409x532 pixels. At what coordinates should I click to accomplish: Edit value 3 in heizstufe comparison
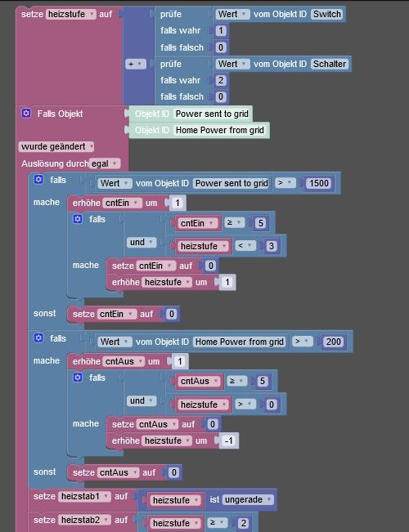click(x=271, y=246)
